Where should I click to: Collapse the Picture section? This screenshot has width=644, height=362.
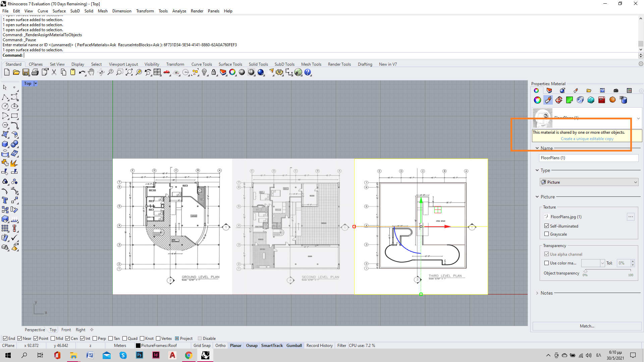pyautogui.click(x=537, y=197)
